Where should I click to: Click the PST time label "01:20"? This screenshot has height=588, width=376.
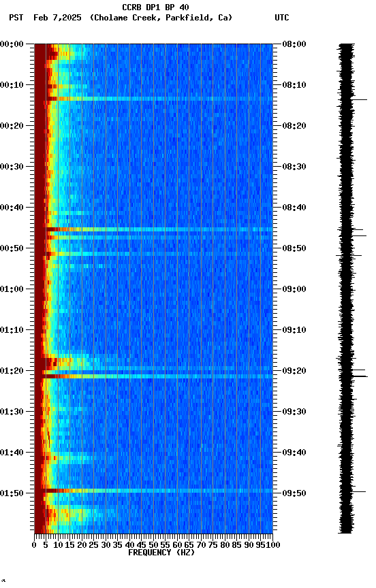coord(12,371)
